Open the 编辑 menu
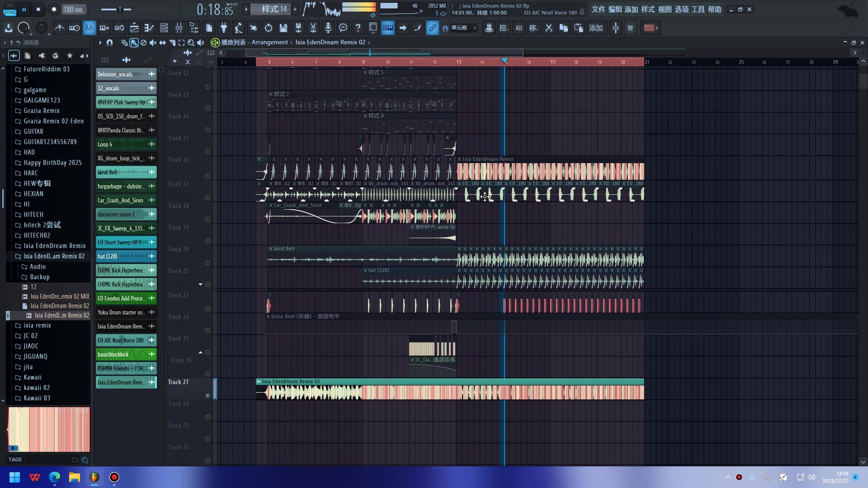 coord(615,9)
